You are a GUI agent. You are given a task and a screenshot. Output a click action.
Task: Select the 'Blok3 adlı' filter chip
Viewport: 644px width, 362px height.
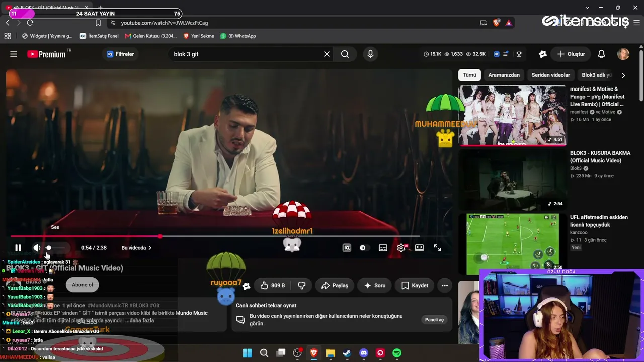[597, 75]
